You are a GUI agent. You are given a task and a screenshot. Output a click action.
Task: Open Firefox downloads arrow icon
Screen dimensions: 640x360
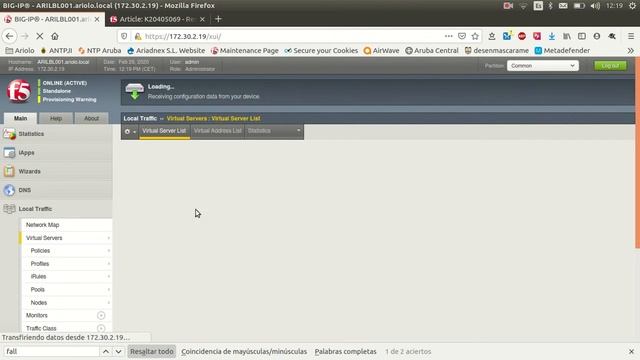(x=552, y=36)
